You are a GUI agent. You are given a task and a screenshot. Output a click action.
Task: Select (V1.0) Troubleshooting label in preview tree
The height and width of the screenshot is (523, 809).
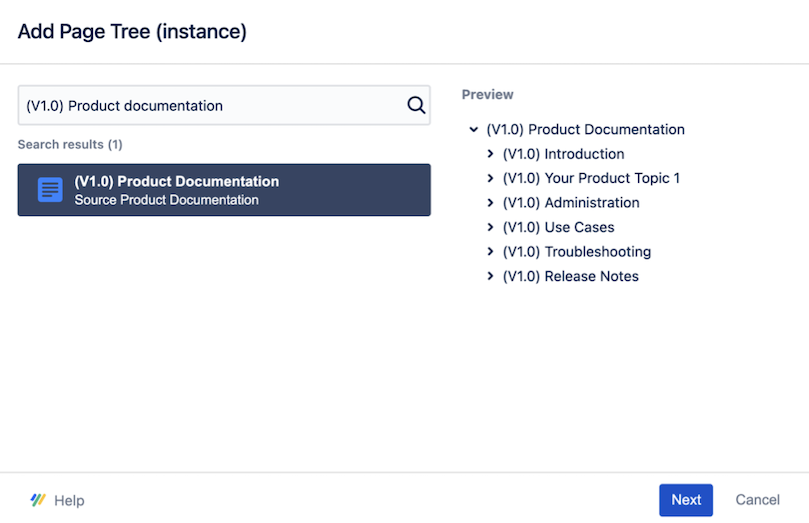(576, 252)
